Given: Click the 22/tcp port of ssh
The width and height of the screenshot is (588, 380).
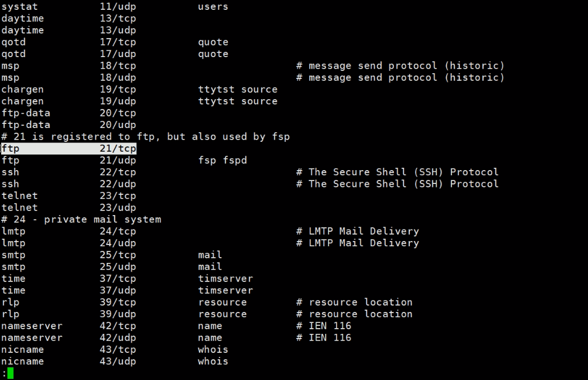Looking at the screenshot, I should point(118,172).
